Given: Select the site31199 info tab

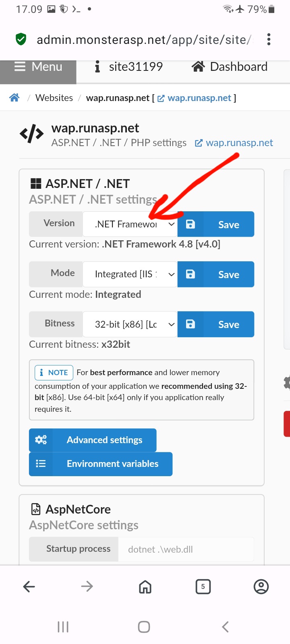Looking at the screenshot, I should [x=129, y=67].
